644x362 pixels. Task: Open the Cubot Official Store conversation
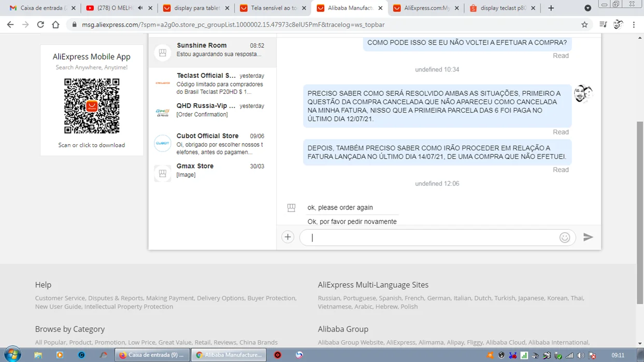point(212,144)
